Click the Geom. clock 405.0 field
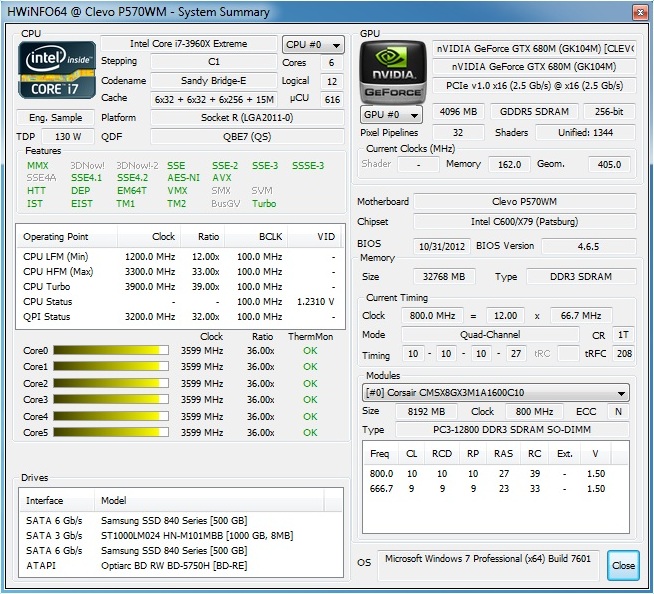654x594 pixels. [x=609, y=164]
